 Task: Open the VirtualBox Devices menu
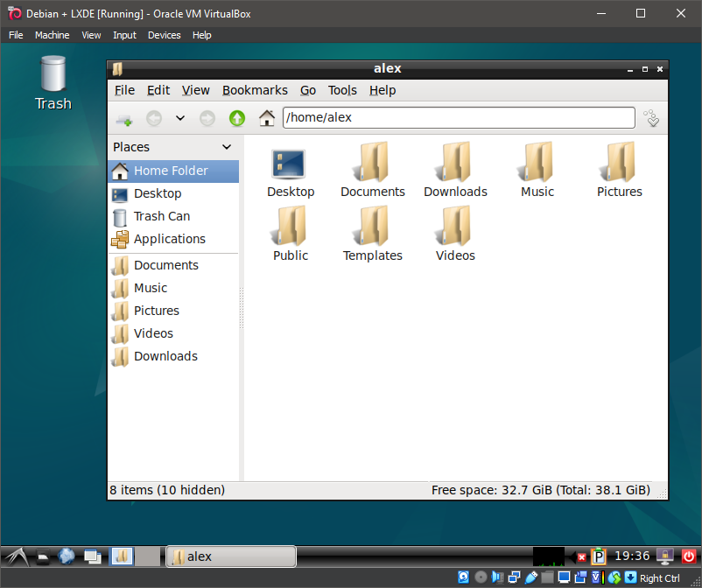point(164,35)
